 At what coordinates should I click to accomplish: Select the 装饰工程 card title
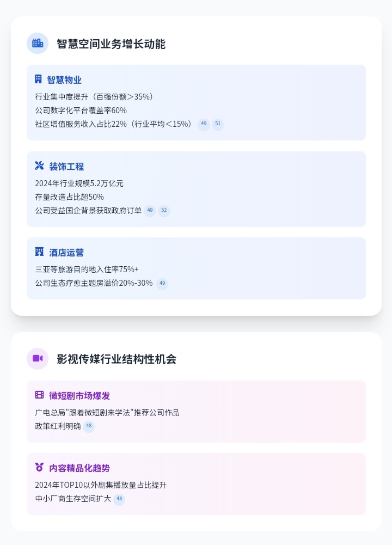[x=66, y=167]
